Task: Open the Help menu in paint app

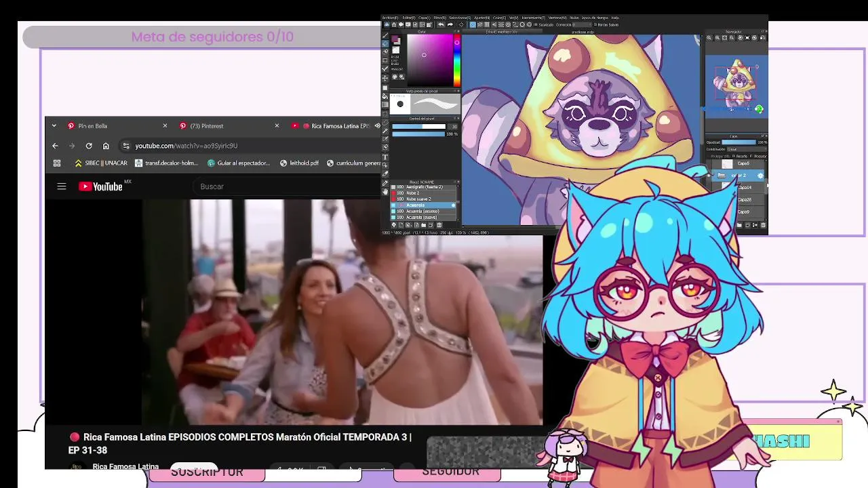Action: [x=615, y=18]
